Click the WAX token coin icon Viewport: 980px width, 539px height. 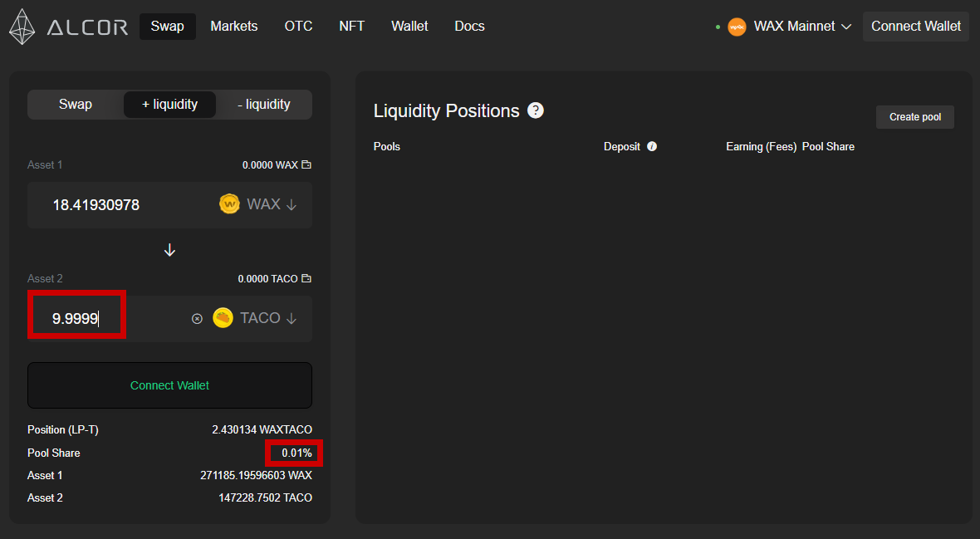[x=229, y=203]
